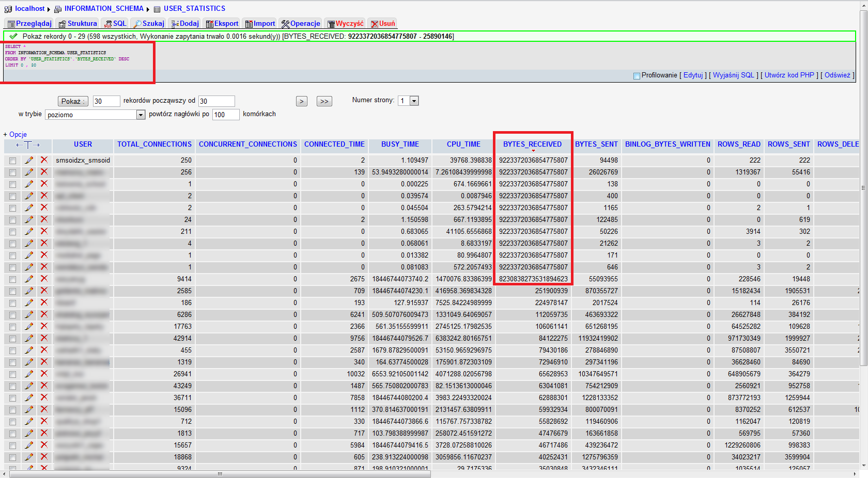Click the edit pencil icon for smsoidzx_smsoid row
The image size is (868, 478).
pos(29,160)
